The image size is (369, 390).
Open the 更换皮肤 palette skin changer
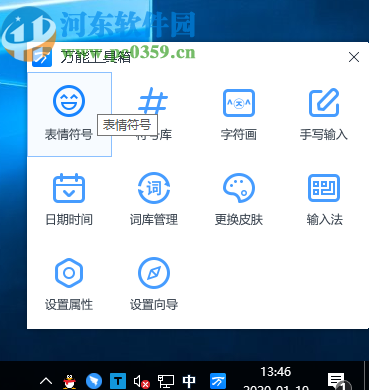click(x=239, y=199)
